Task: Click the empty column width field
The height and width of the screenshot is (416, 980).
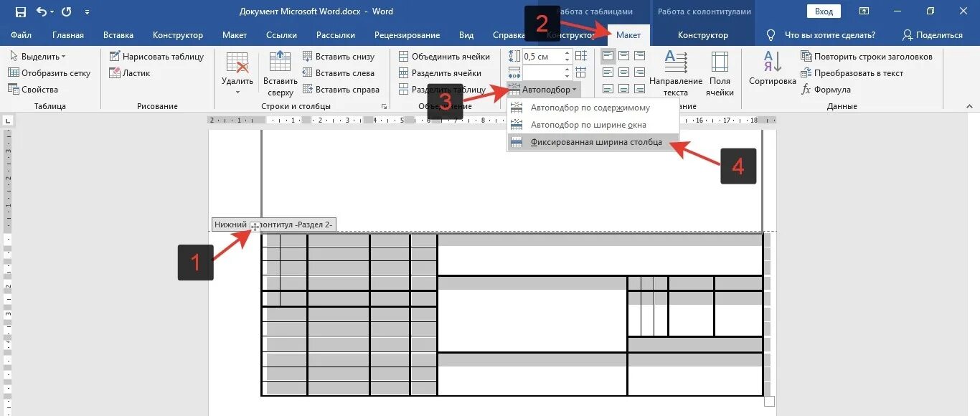Action: [x=543, y=72]
